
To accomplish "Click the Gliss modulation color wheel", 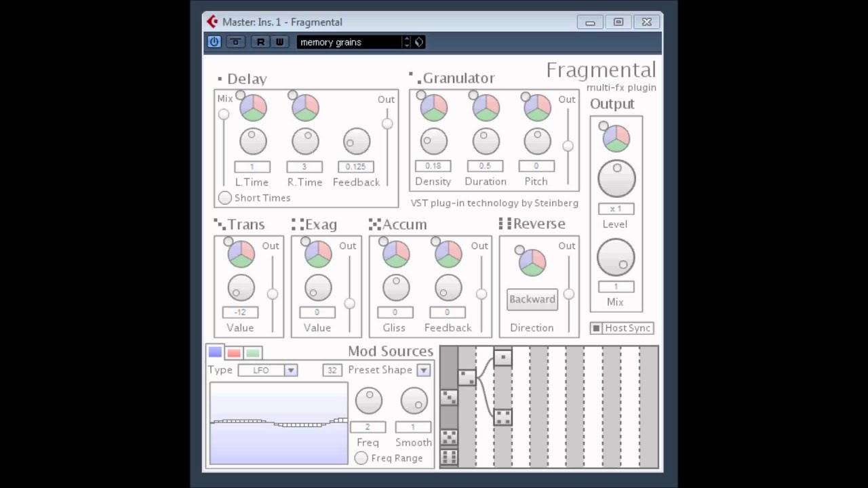I will click(396, 253).
